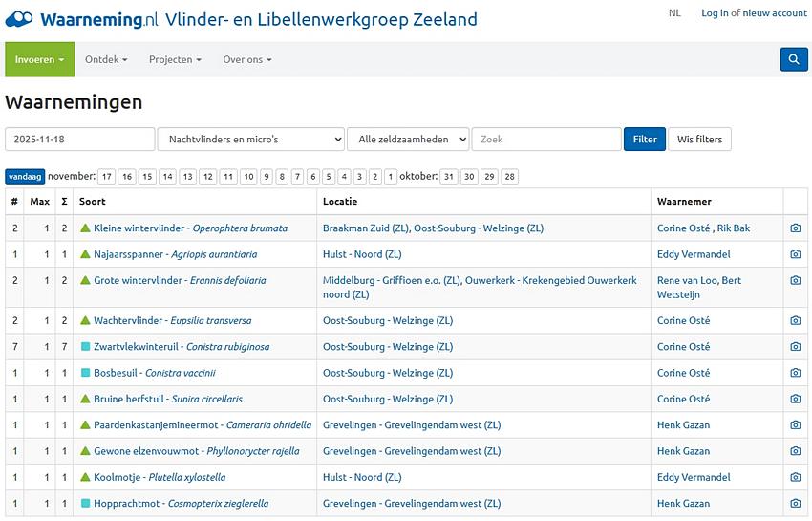Click teal square rarity icon beside Bosbesuil
Screen dimensions: 812x521
coord(85,373)
